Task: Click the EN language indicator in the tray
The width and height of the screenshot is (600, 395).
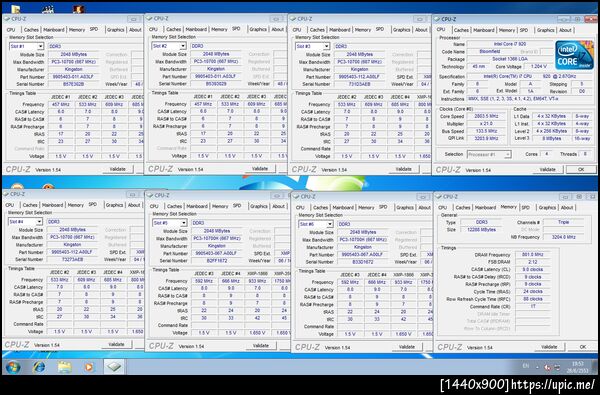Action: click(526, 366)
